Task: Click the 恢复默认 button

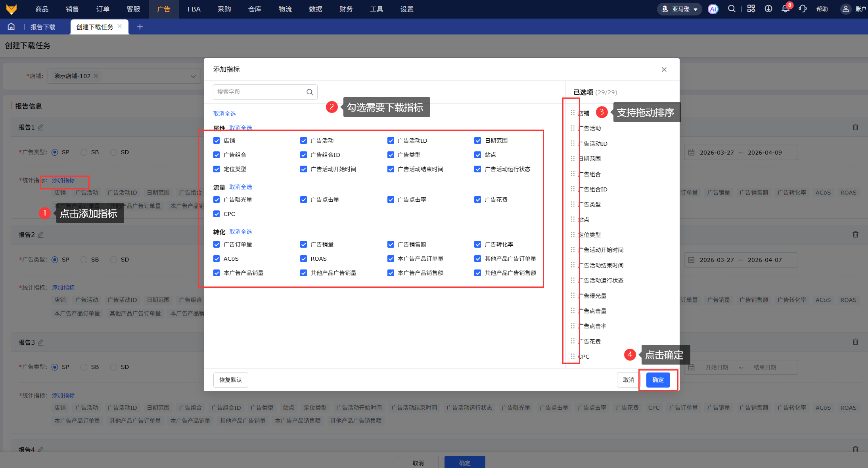Action: coord(230,380)
